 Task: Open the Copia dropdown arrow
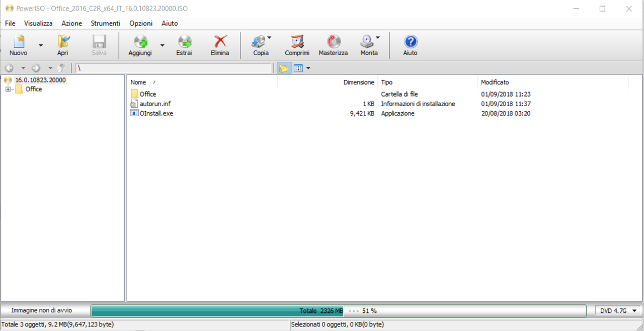(x=269, y=38)
